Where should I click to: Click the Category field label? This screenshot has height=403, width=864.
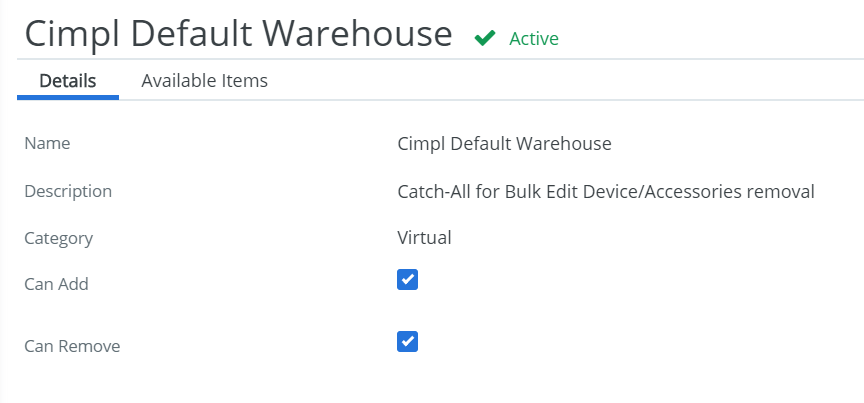click(59, 239)
